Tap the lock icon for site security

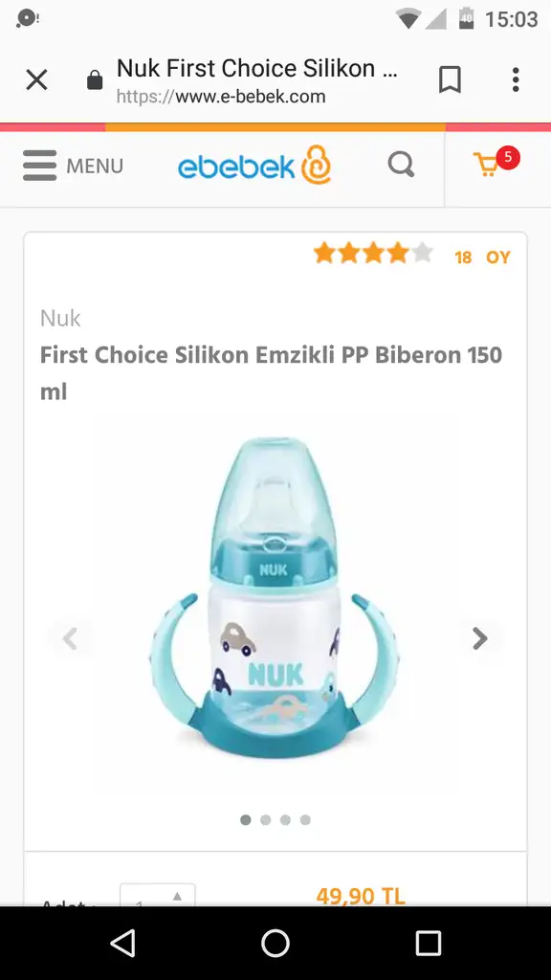coord(95,80)
